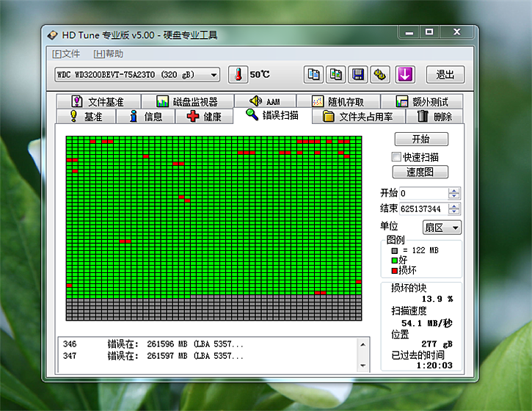Click the 277 gB position value
This screenshot has height=411, width=532.
click(x=437, y=344)
